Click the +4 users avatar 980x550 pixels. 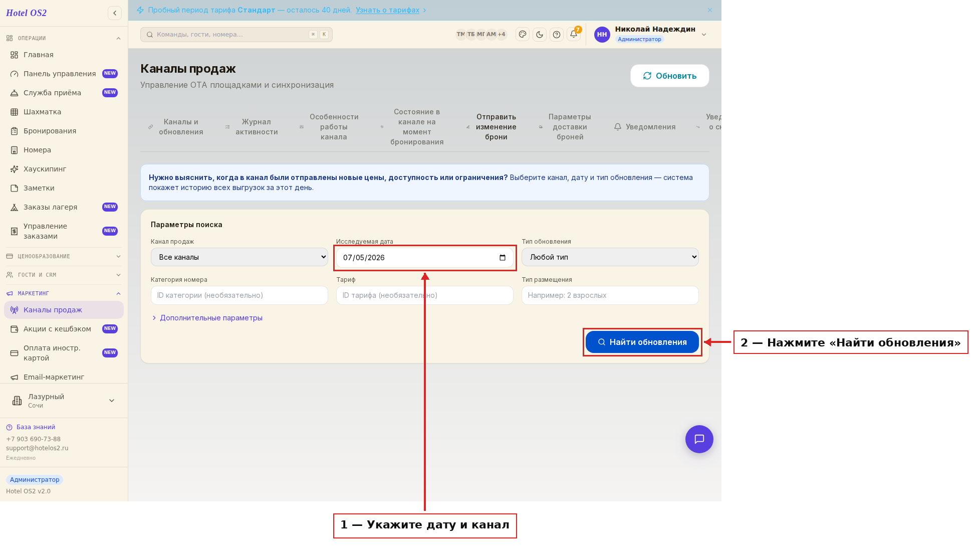[502, 35]
